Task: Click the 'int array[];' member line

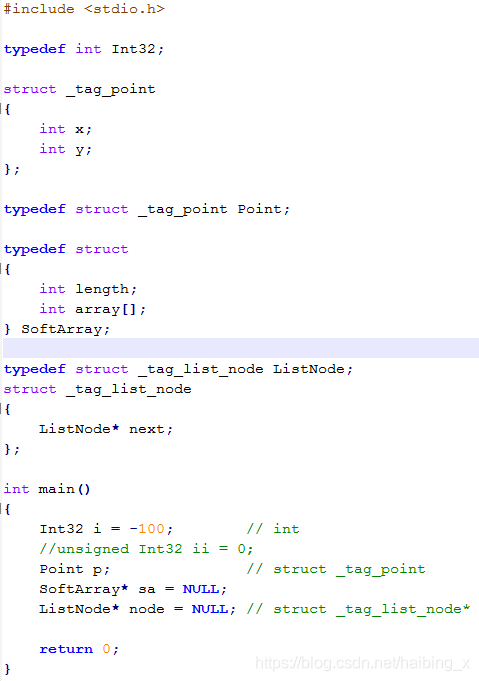Action: [92, 309]
